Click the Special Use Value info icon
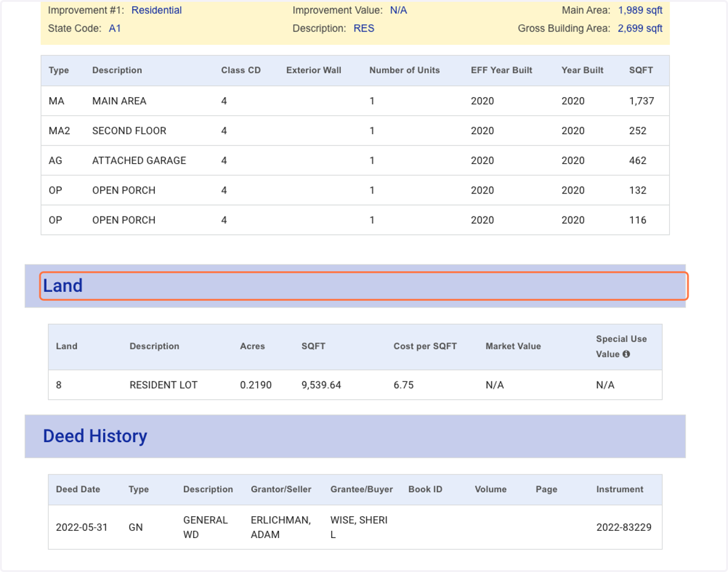Image resolution: width=728 pixels, height=572 pixels. tap(626, 354)
